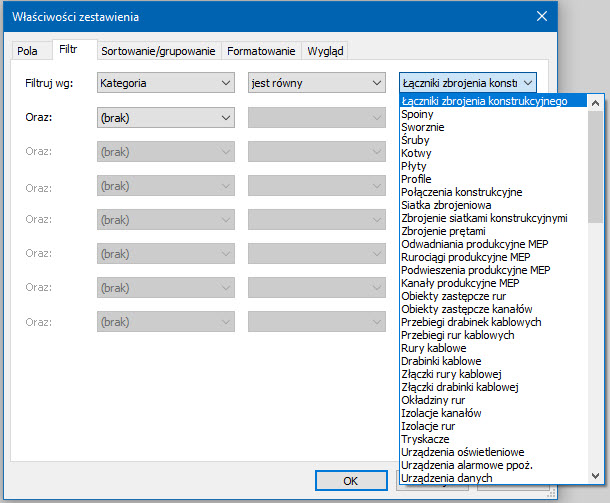
Task: Select Śruby in the dropdown list
Action: click(x=416, y=140)
